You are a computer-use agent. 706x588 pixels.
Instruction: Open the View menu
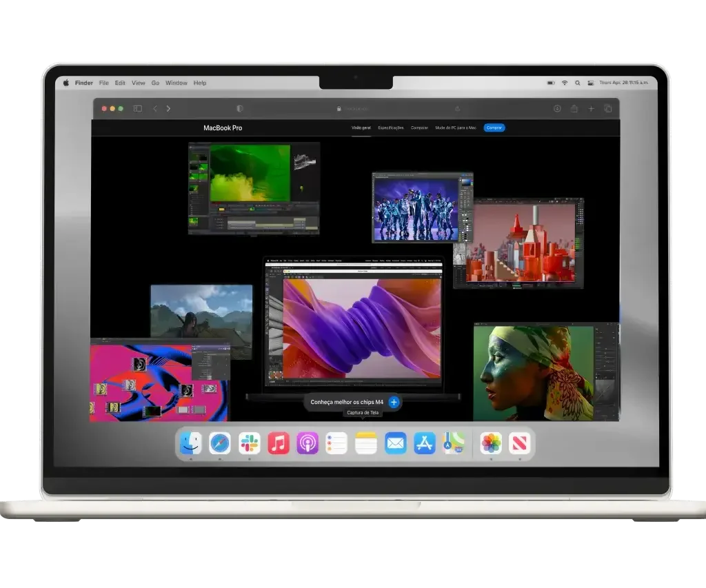(138, 83)
